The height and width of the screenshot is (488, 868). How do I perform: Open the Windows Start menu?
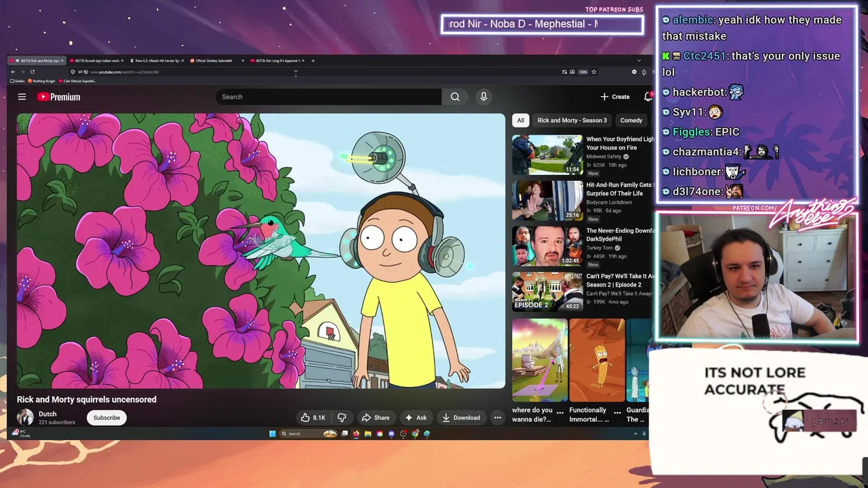pyautogui.click(x=273, y=434)
